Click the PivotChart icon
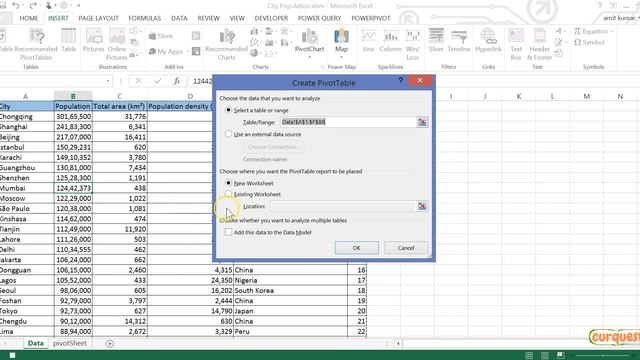 point(309,37)
